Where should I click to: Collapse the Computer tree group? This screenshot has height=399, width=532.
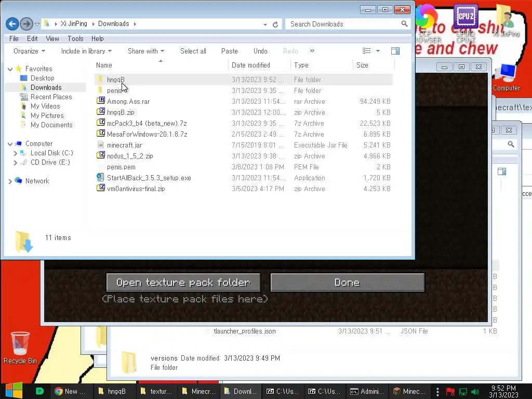[10, 144]
